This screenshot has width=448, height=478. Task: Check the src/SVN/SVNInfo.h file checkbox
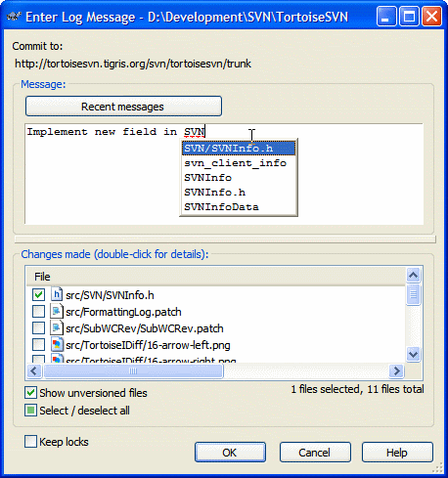(x=38, y=295)
